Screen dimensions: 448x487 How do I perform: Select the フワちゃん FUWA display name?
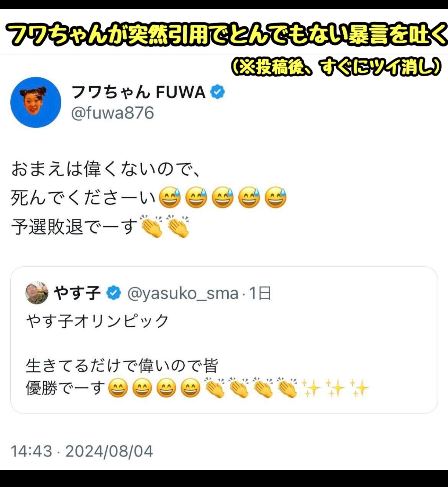pos(138,92)
